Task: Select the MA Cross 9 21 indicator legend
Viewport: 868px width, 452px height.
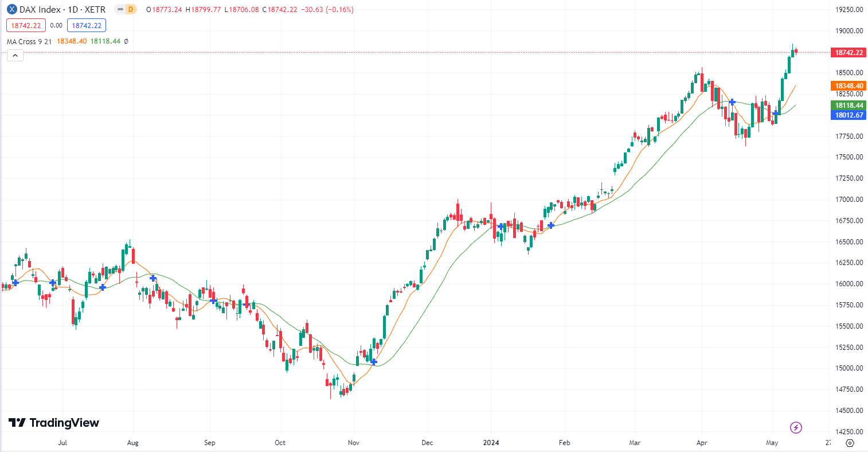Action: 29,41
